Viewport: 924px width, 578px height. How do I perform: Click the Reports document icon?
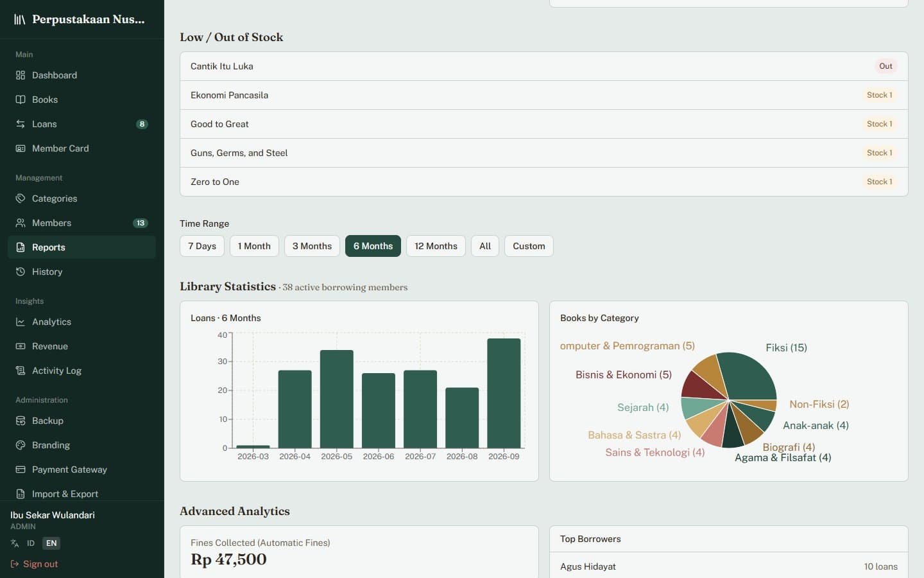21,247
